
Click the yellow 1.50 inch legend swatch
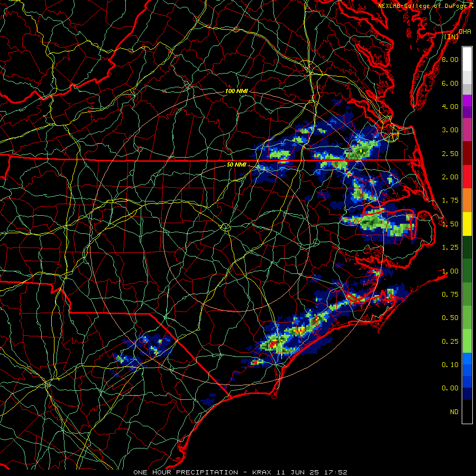467,224
